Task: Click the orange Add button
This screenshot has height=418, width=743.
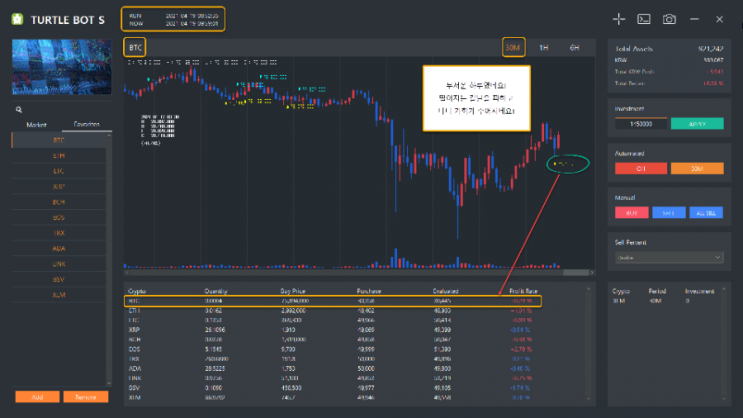Action: coord(37,397)
